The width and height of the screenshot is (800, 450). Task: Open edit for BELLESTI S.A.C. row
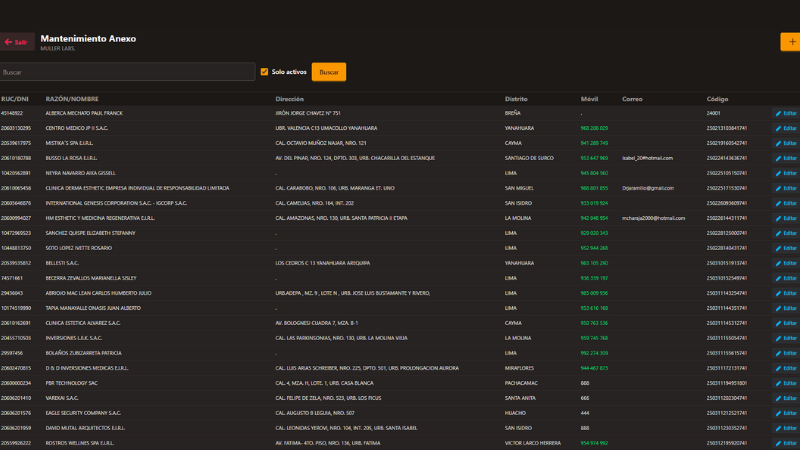pyautogui.click(x=786, y=263)
